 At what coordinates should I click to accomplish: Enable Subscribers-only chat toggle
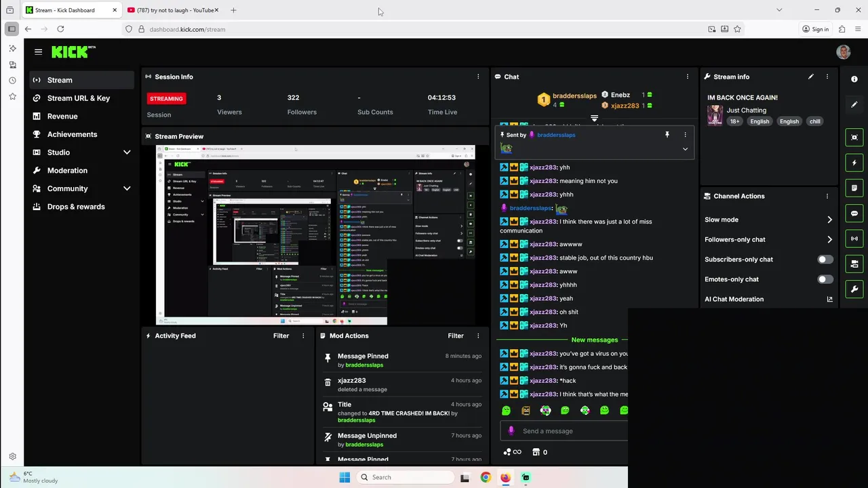(825, 260)
